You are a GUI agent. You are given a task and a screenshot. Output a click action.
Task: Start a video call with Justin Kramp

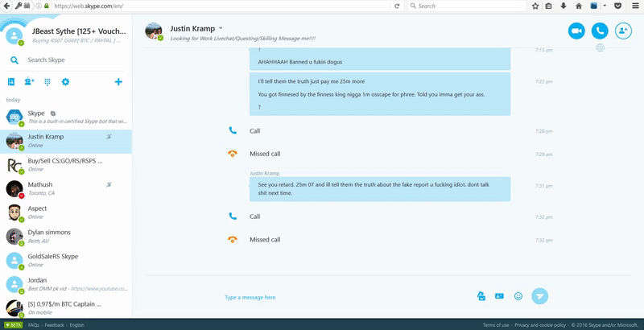click(576, 31)
